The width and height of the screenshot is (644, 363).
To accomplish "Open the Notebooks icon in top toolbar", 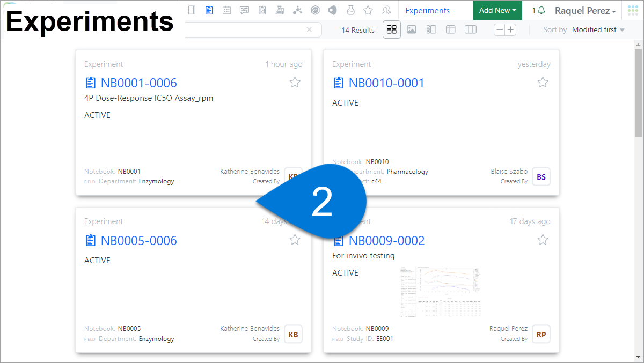I will click(x=192, y=10).
